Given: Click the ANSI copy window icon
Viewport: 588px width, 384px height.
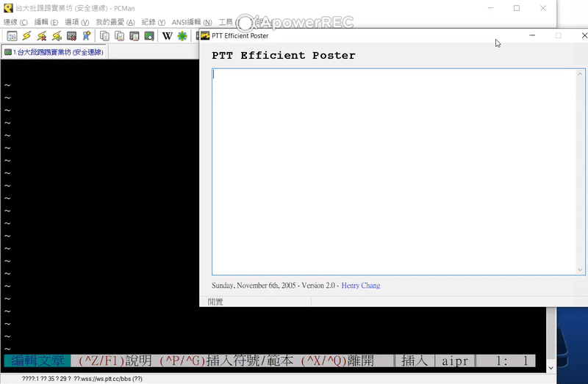Looking at the screenshot, I should tap(135, 36).
